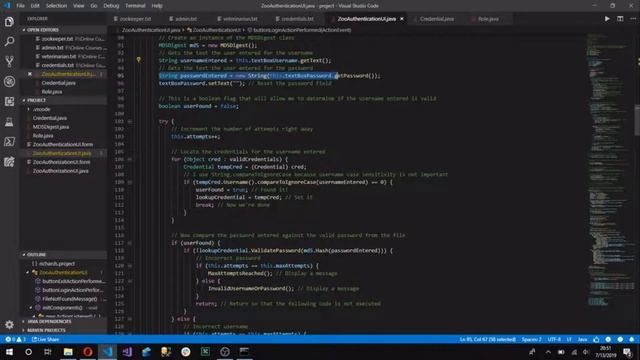Open the editor More Actions ellipsis
Screen dimensions: 640x360
click(x=633, y=19)
